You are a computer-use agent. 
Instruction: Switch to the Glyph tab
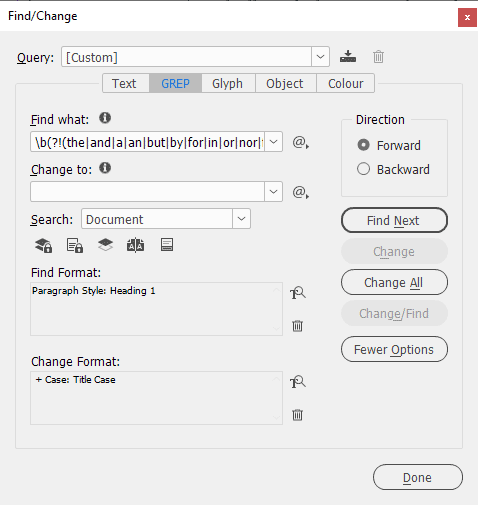click(x=228, y=83)
